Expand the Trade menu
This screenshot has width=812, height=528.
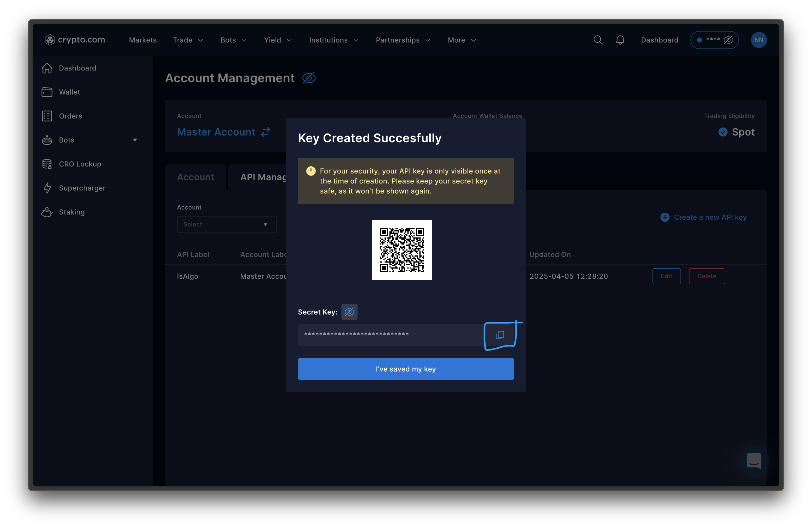[188, 40]
